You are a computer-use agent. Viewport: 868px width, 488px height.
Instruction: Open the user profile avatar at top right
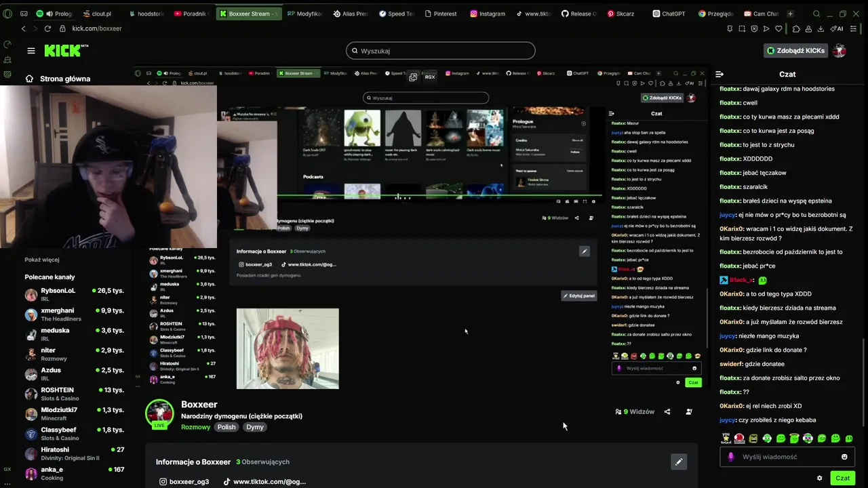[840, 51]
